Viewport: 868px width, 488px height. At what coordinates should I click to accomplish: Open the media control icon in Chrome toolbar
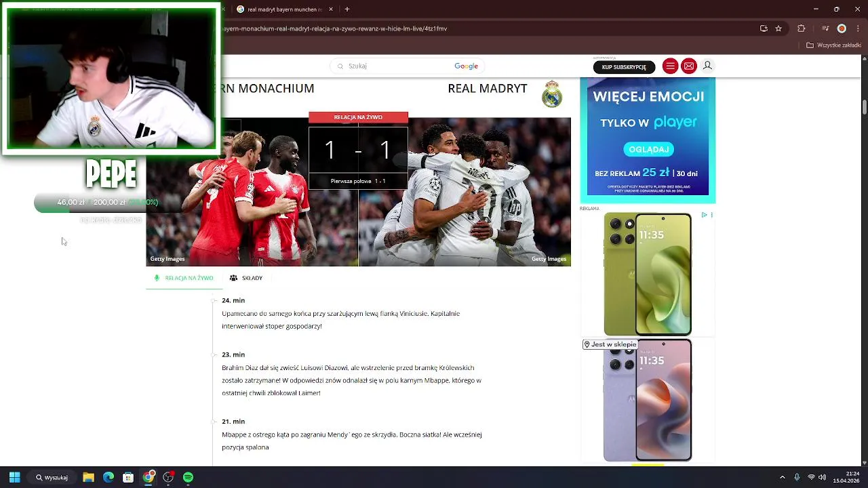click(x=825, y=28)
